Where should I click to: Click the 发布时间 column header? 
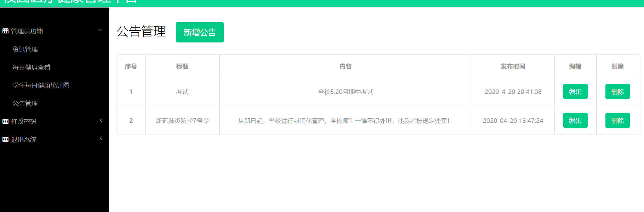click(x=513, y=66)
